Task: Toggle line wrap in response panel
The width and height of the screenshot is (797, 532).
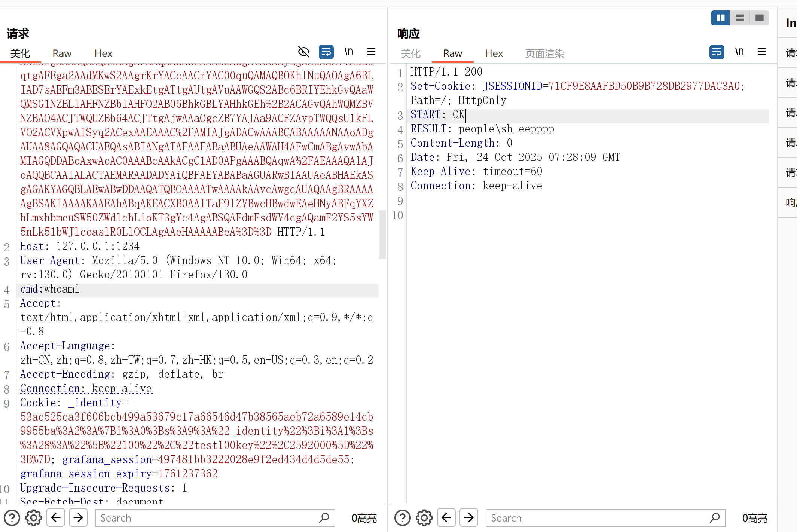Action: 717,52
